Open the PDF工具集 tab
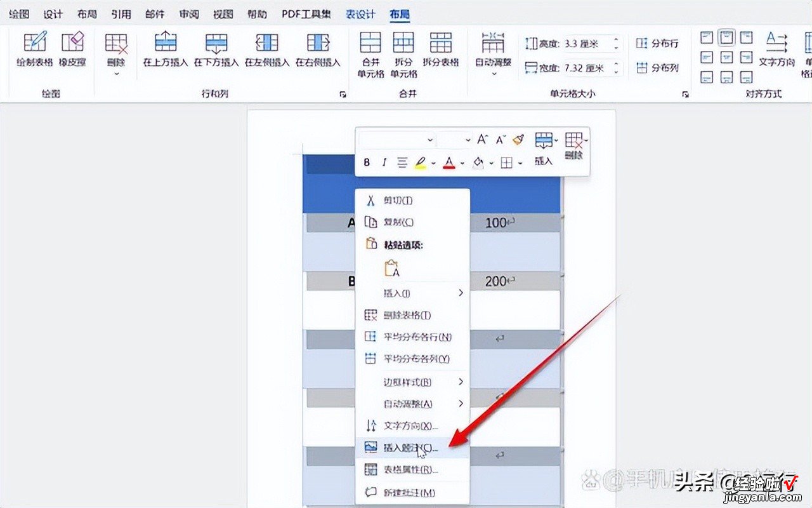This screenshot has width=812, height=508. click(307, 14)
